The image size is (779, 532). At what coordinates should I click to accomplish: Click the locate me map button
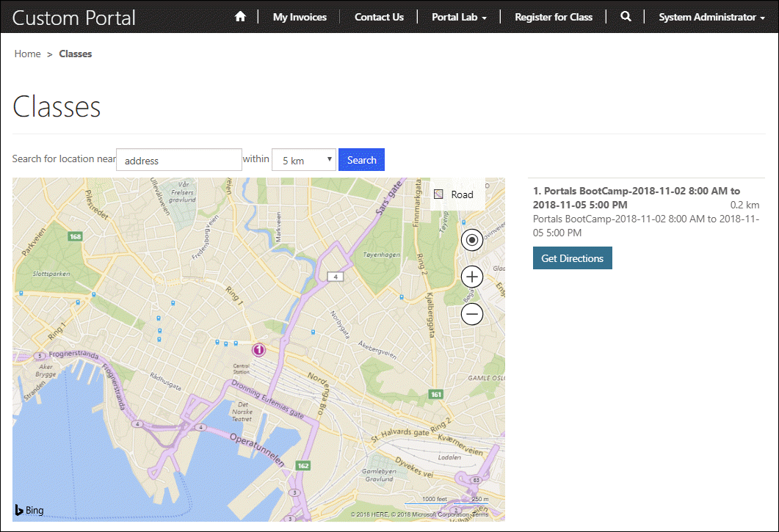[x=472, y=240]
